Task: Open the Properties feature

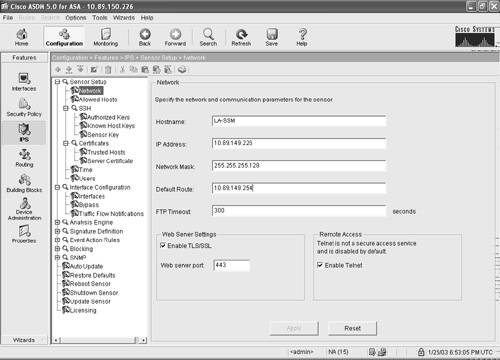Action: 24,234
